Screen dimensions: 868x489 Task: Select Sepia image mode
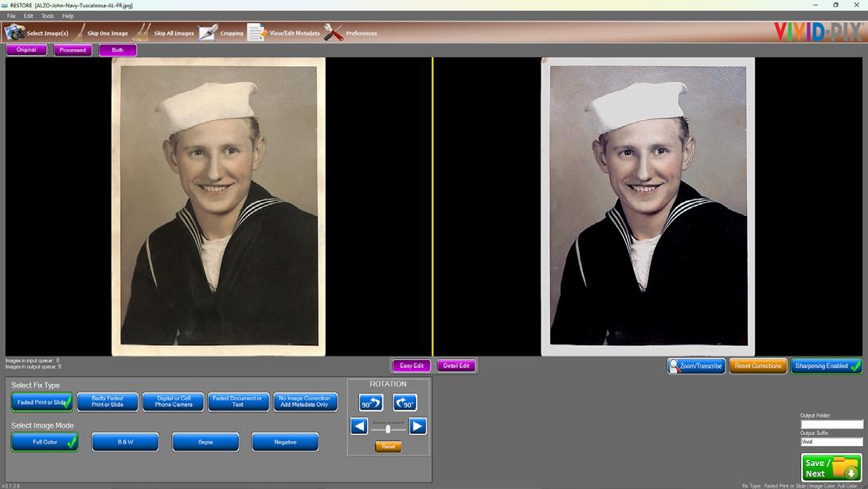tap(205, 442)
